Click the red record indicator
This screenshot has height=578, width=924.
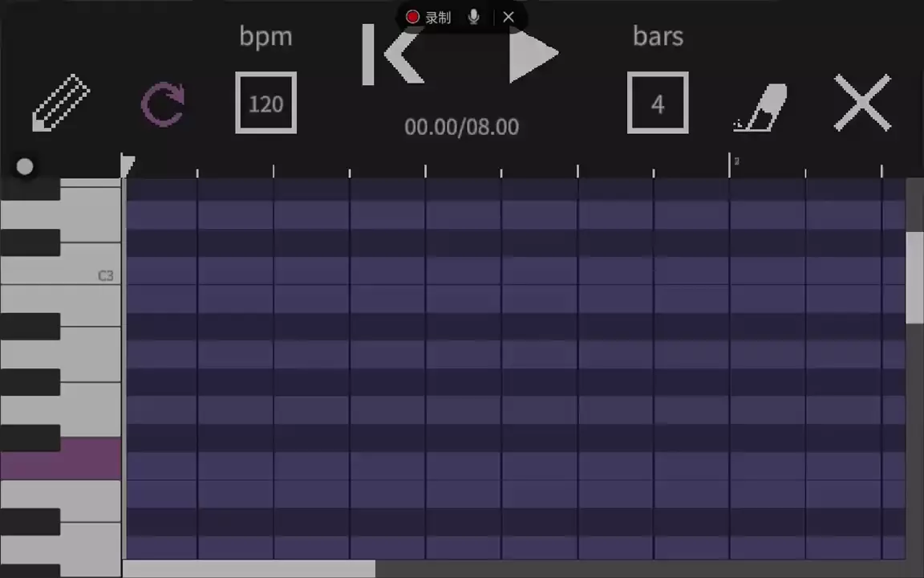(413, 17)
